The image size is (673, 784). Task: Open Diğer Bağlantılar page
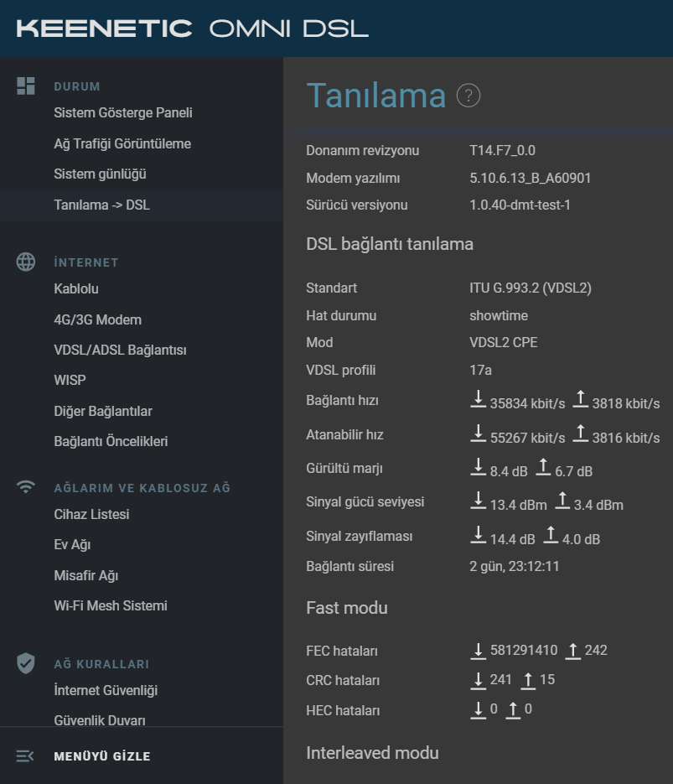[103, 411]
